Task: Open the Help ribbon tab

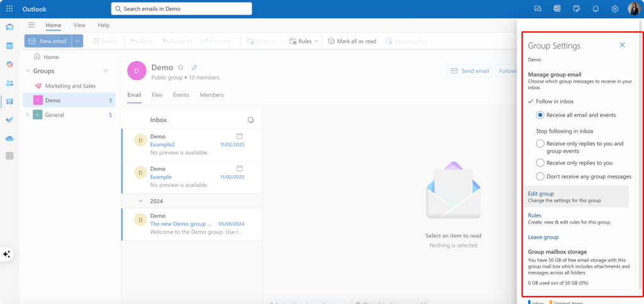Action: (x=104, y=25)
